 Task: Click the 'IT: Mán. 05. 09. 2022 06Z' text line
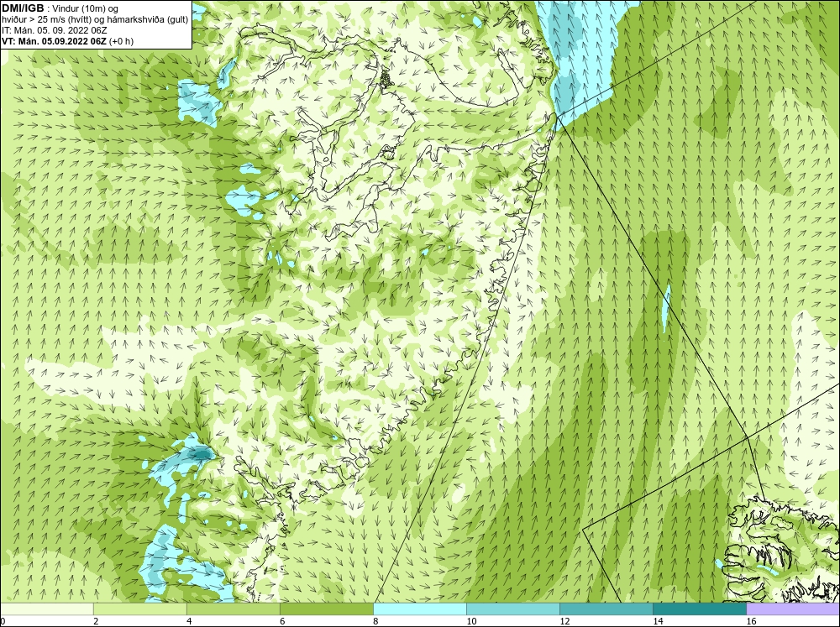point(55,30)
